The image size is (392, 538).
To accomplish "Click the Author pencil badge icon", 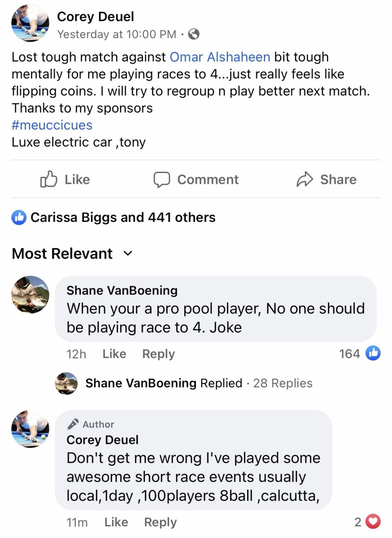I will point(73,424).
